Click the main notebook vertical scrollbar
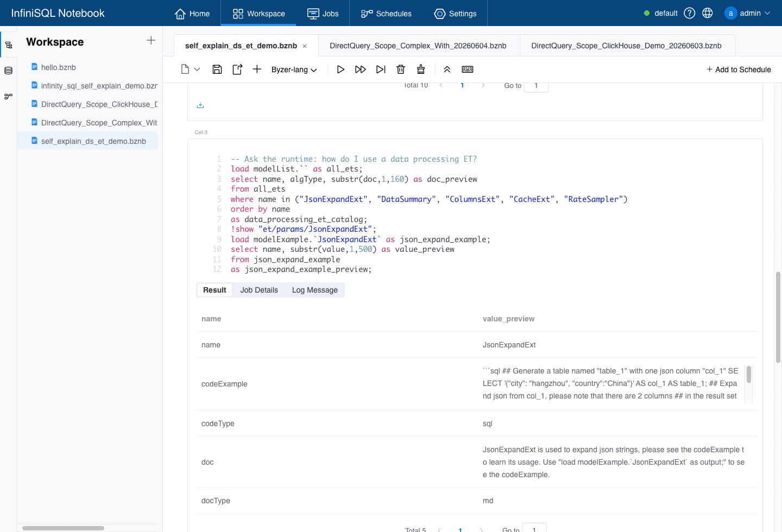782x532 pixels. pyautogui.click(x=778, y=317)
